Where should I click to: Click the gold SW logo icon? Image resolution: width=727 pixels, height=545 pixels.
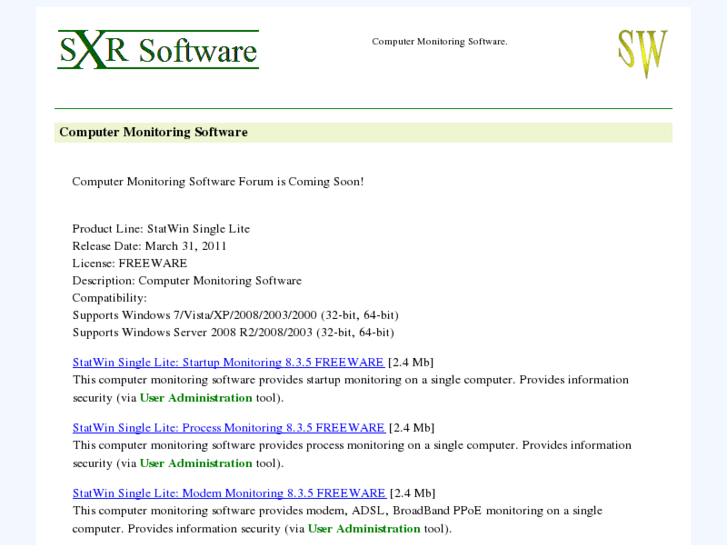pyautogui.click(x=643, y=53)
